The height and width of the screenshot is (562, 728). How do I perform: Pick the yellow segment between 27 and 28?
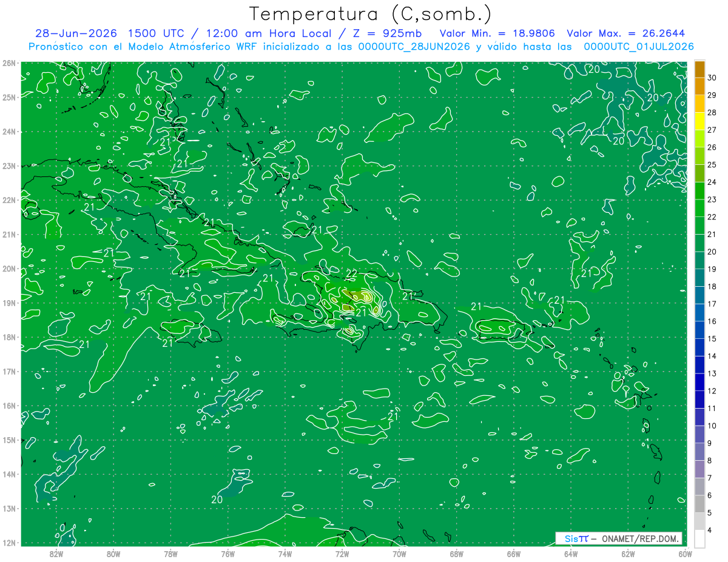point(699,121)
